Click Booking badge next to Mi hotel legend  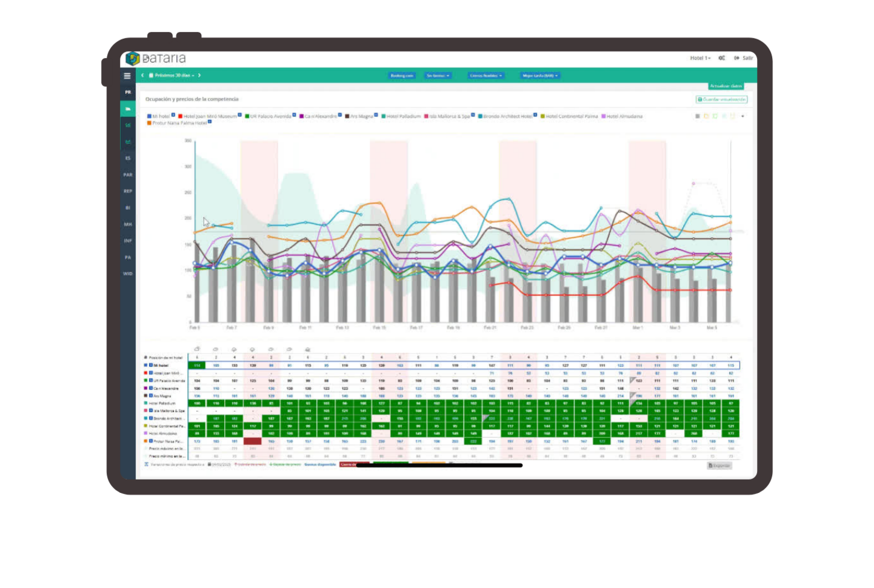[x=173, y=115]
